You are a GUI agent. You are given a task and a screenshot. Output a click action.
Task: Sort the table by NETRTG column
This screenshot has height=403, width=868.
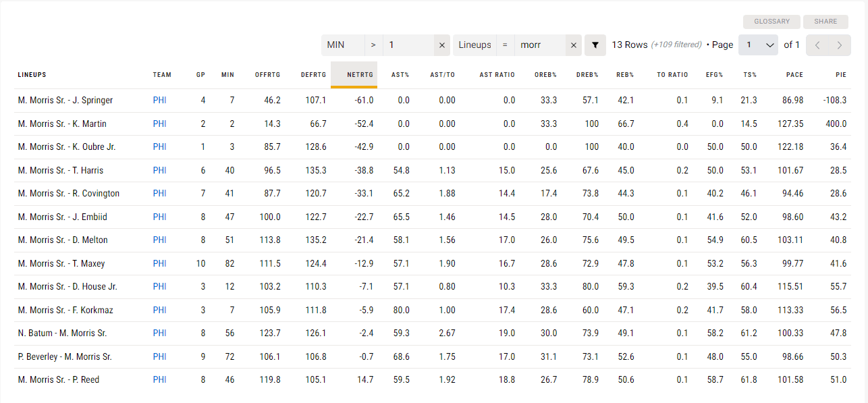[x=360, y=75]
